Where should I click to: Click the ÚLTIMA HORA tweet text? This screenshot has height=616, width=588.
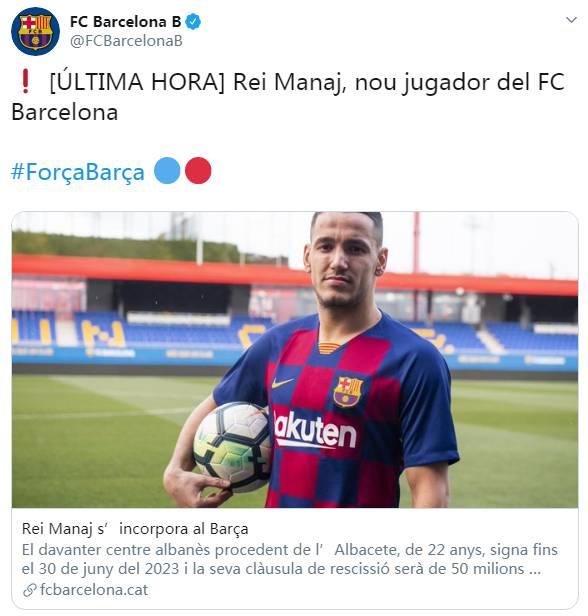(x=288, y=97)
